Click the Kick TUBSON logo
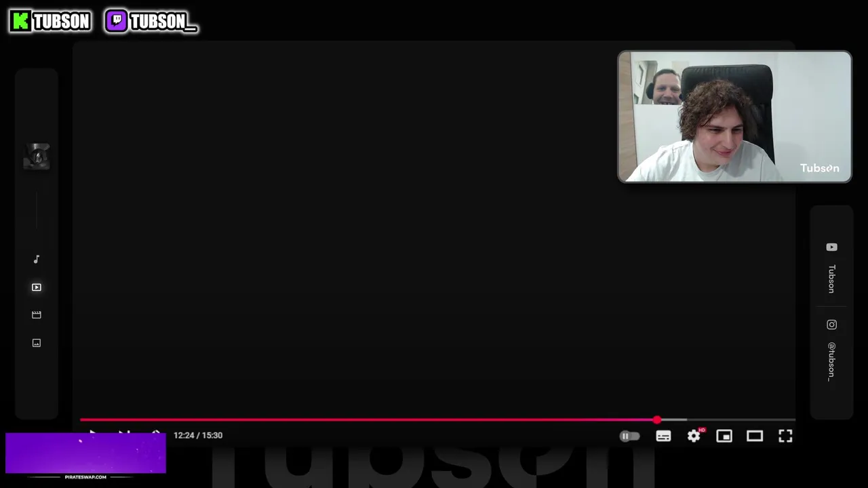This screenshot has width=868, height=488. [51, 21]
